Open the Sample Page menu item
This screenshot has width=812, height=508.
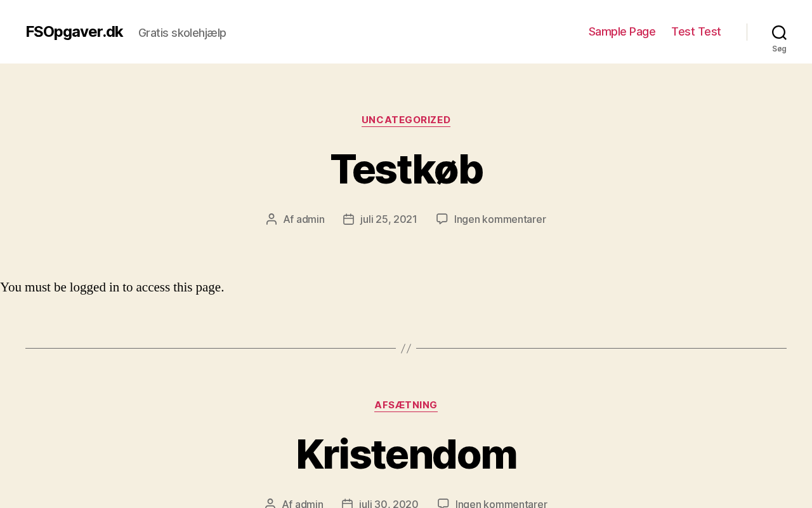622,32
